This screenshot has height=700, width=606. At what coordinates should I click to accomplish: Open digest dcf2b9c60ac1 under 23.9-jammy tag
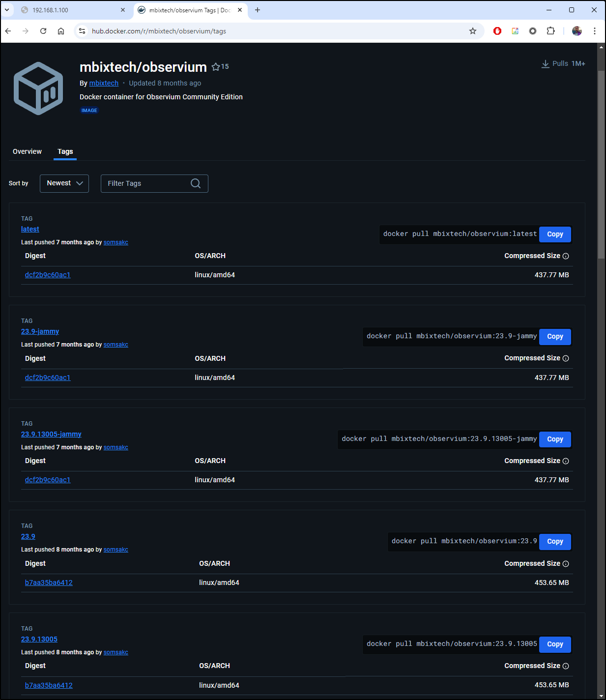point(48,378)
